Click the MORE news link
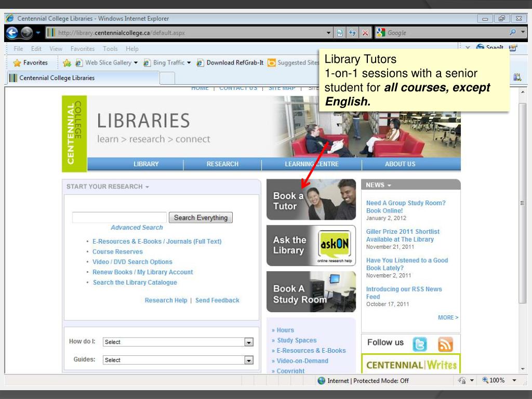Screen dimensions: 532x399 click(x=448, y=317)
